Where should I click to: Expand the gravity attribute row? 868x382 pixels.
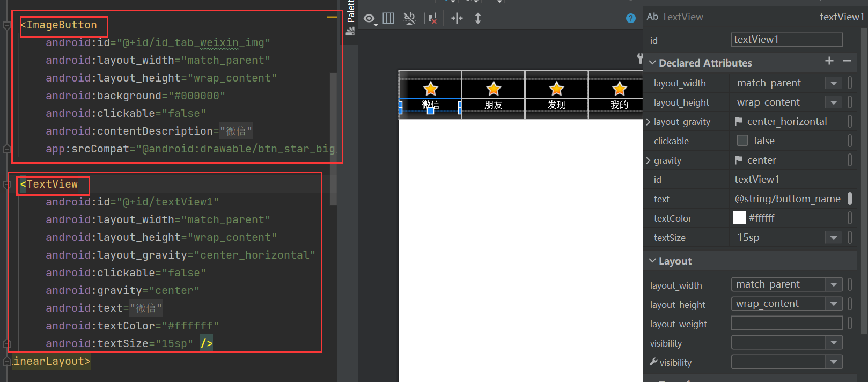coord(648,160)
